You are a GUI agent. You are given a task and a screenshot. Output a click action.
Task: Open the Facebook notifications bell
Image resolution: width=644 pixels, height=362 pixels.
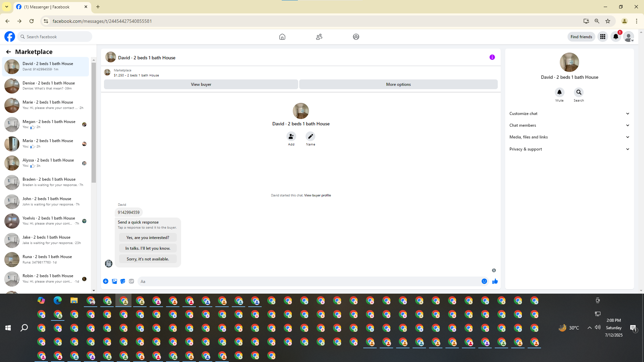(x=615, y=37)
